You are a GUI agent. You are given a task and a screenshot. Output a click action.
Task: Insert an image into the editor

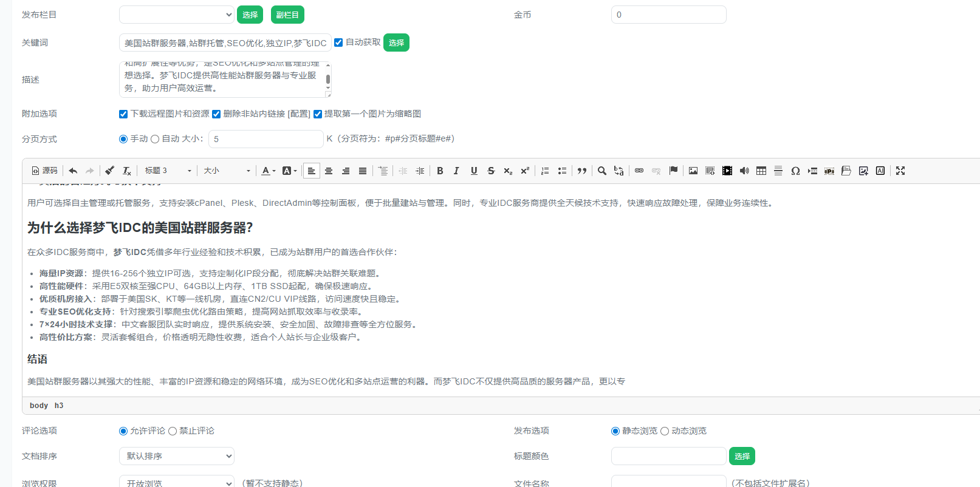[x=693, y=171]
